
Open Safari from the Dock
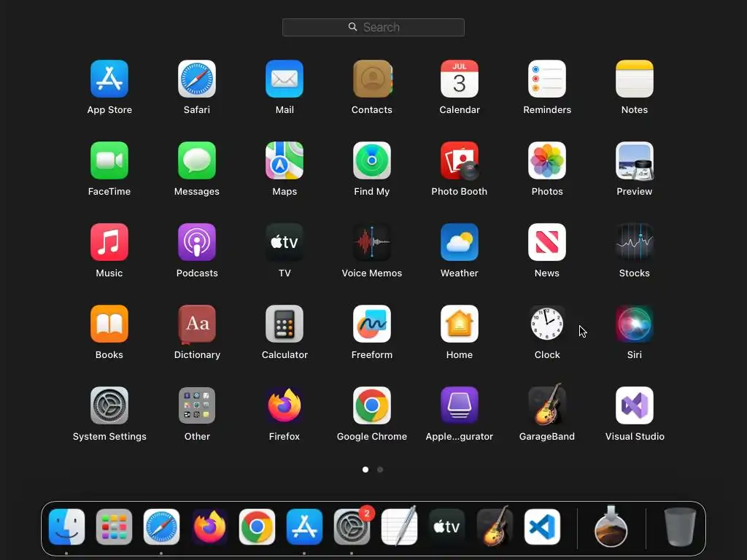[x=161, y=526]
